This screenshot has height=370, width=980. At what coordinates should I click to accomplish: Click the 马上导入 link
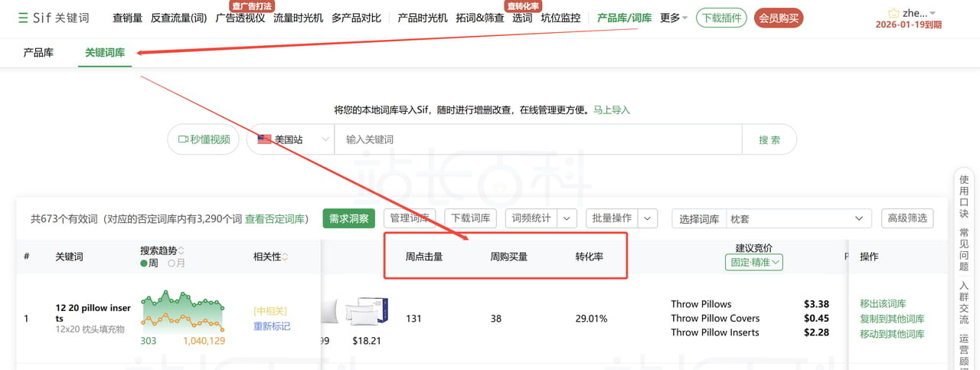[x=612, y=110]
